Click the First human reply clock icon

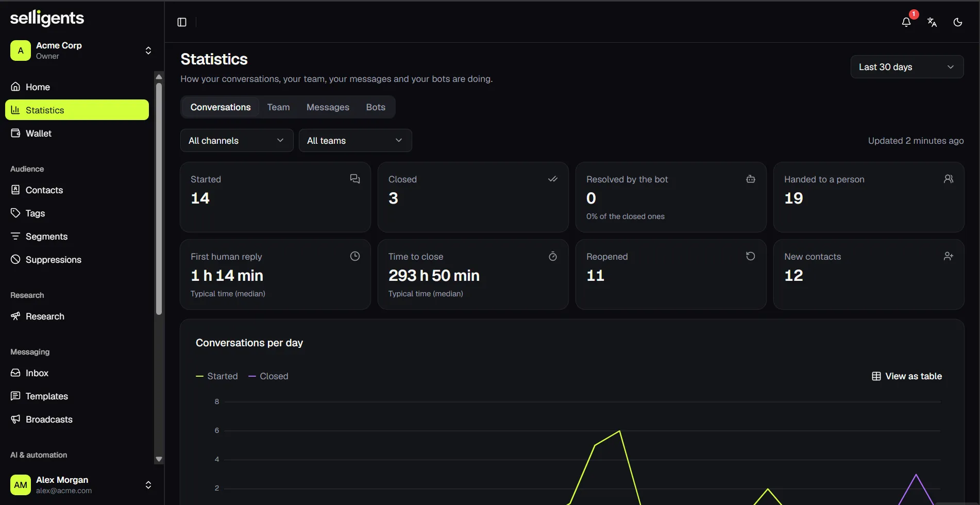click(x=355, y=256)
